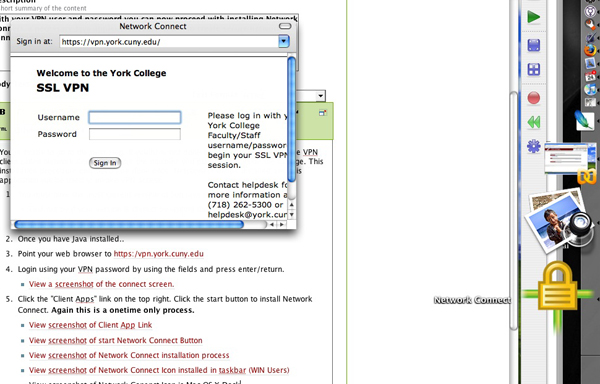The height and width of the screenshot is (384, 600).
Task: Open the Mail stamp icon in the Dock
Action: [x=590, y=63]
